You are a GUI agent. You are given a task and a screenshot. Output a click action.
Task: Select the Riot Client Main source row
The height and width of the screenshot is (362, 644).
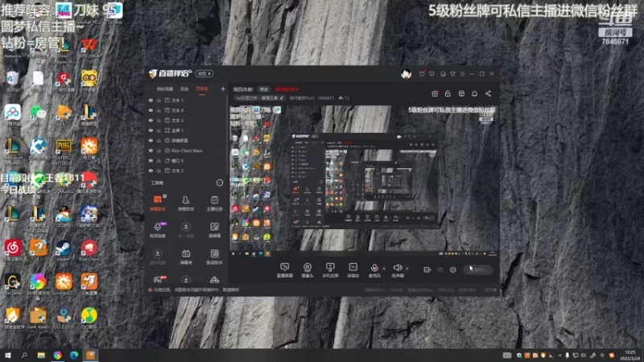[x=187, y=150]
